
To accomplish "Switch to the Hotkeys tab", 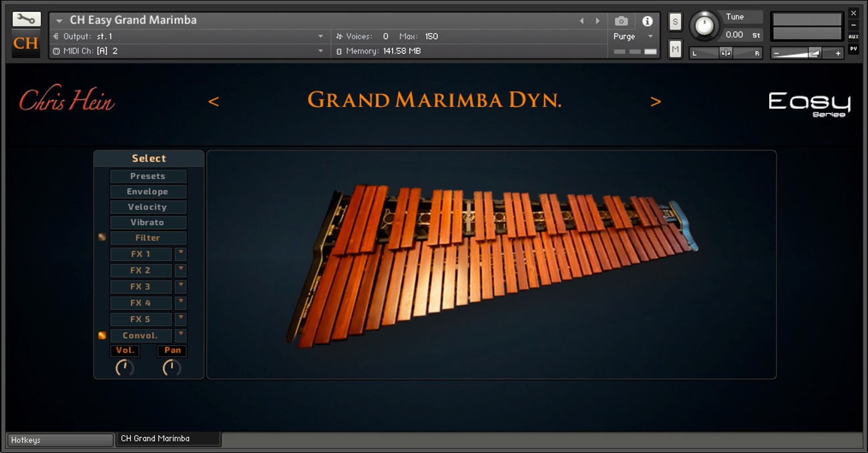I will (60, 440).
